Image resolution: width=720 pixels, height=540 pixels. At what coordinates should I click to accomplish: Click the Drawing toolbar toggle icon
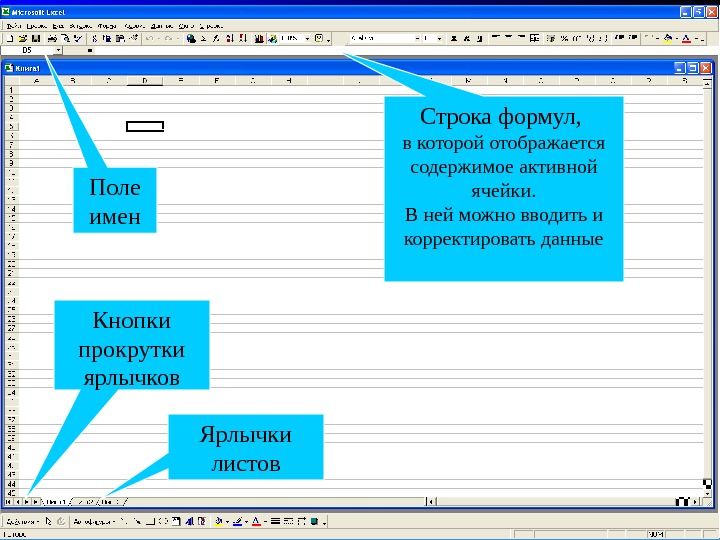point(272,39)
